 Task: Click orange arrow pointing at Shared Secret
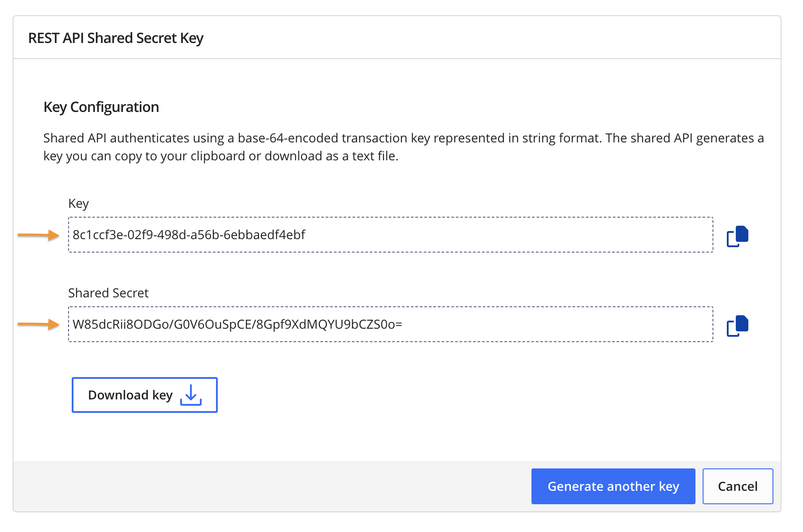point(39,324)
